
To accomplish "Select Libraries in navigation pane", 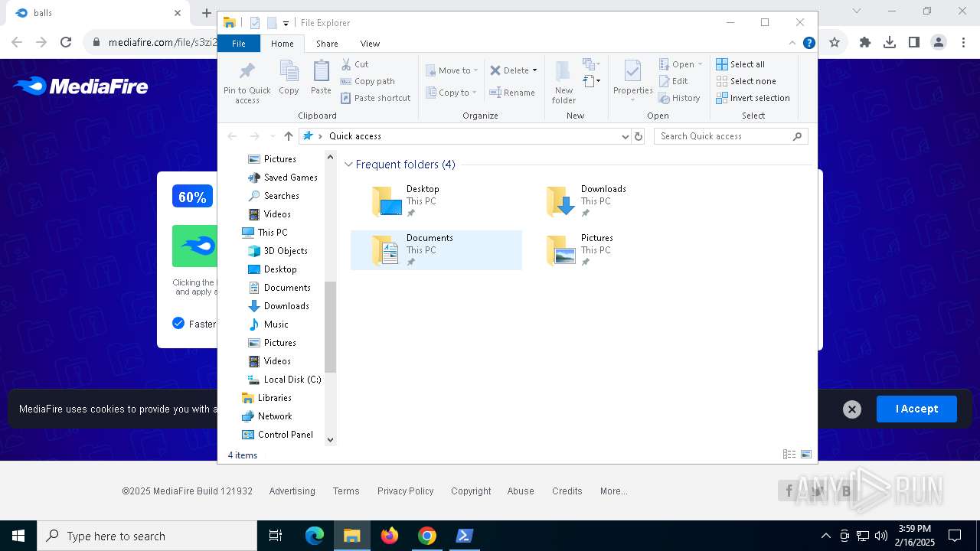I will click(266, 398).
